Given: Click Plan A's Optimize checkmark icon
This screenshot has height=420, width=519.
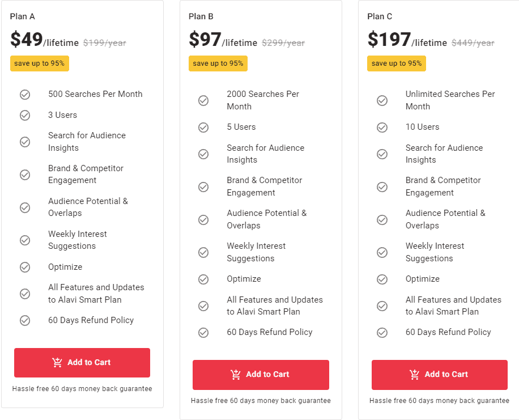Looking at the screenshot, I should (x=25, y=267).
